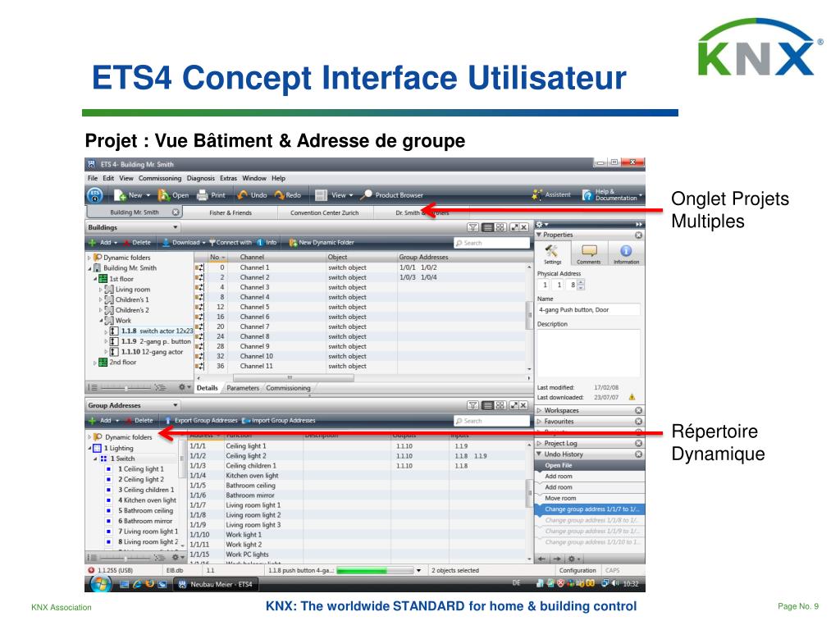Image resolution: width=840 pixels, height=630 pixels.
Task: Open Neubau Meier - ETS4 taskbar item
Action: pyautogui.click(x=216, y=584)
